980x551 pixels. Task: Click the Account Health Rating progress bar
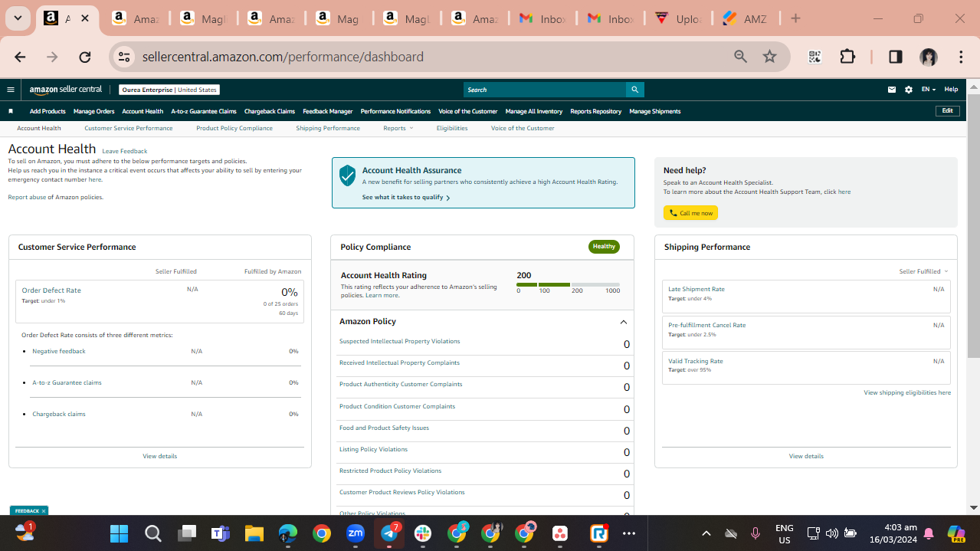click(x=568, y=284)
